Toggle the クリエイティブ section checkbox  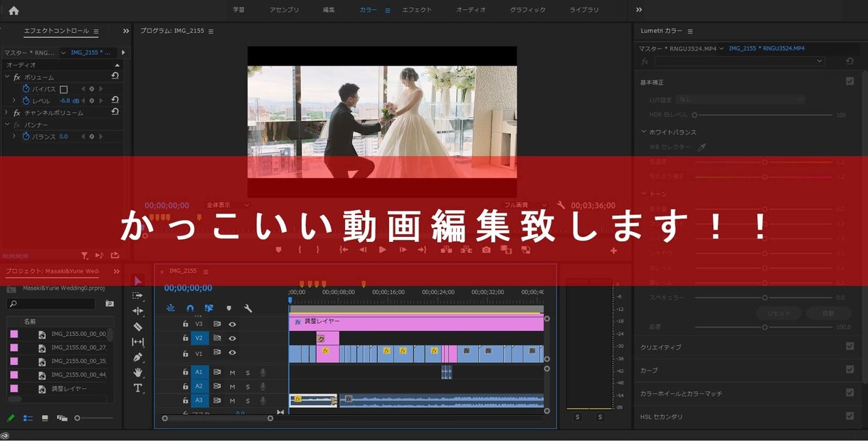pyautogui.click(x=850, y=347)
